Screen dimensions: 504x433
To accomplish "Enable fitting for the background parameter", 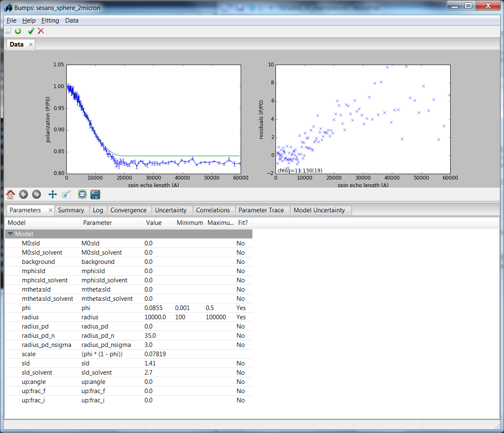I will point(240,262).
